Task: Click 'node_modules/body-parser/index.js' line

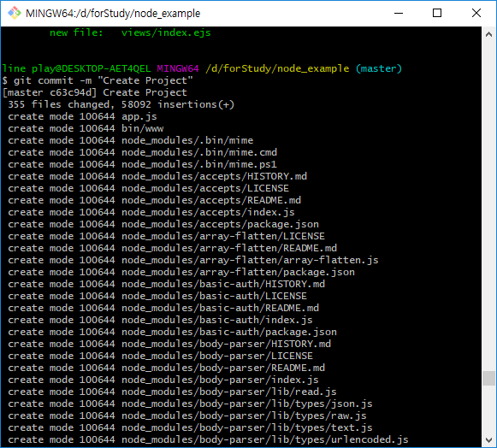Action: (163, 380)
